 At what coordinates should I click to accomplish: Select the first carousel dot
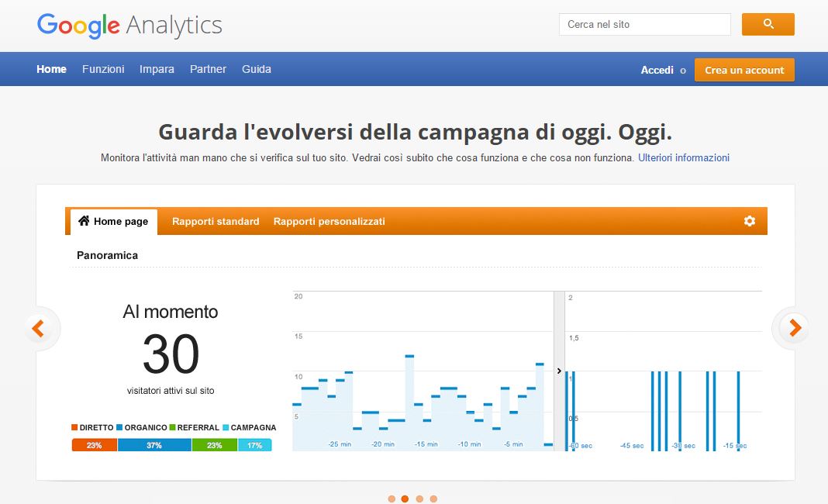click(x=392, y=499)
